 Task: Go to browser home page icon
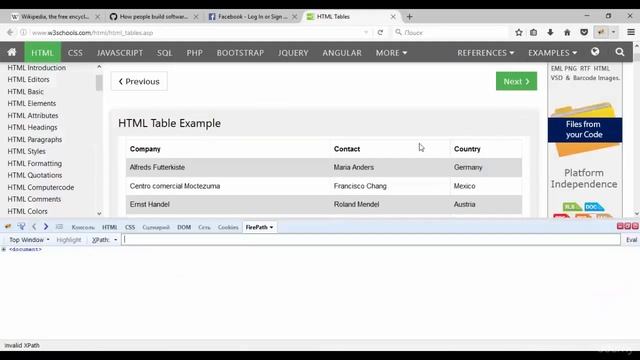click(x=567, y=32)
